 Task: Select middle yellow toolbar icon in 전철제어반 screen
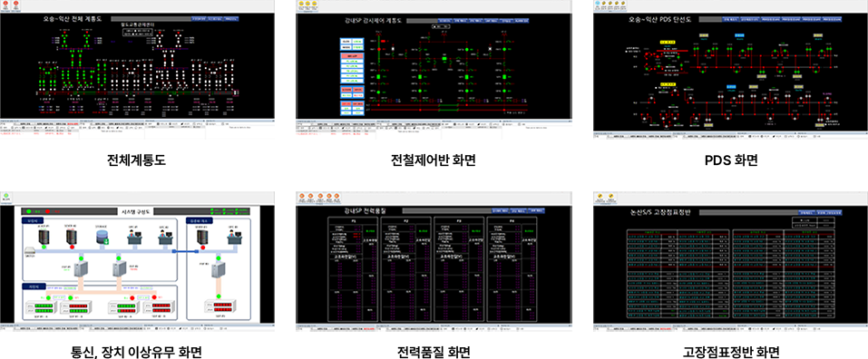[x=308, y=5]
